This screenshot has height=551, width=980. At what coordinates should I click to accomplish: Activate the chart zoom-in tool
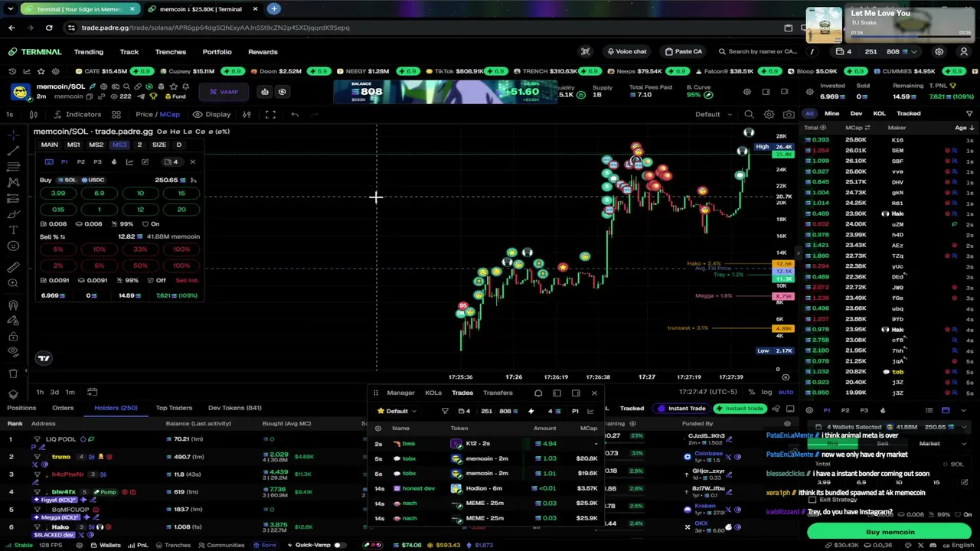[x=13, y=283]
